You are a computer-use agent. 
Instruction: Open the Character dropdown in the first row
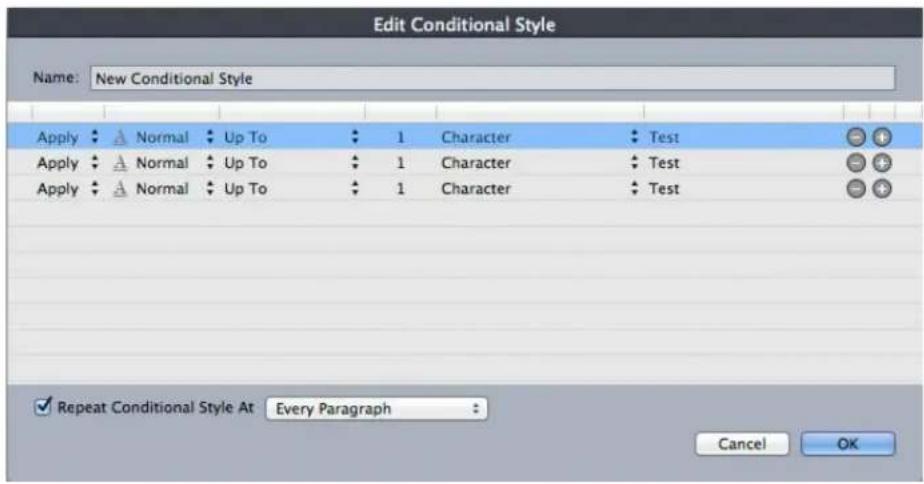tap(539, 137)
